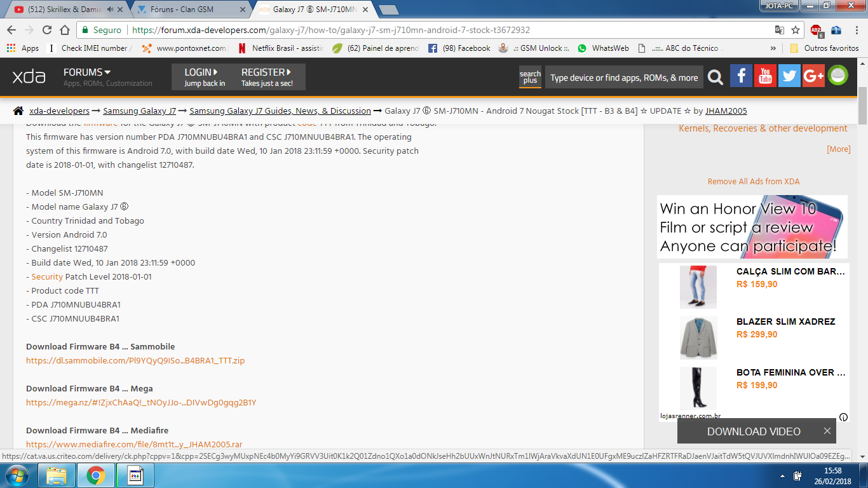Click Kernels, Recoveries & other development
This screenshot has height=488, width=868.
763,128
